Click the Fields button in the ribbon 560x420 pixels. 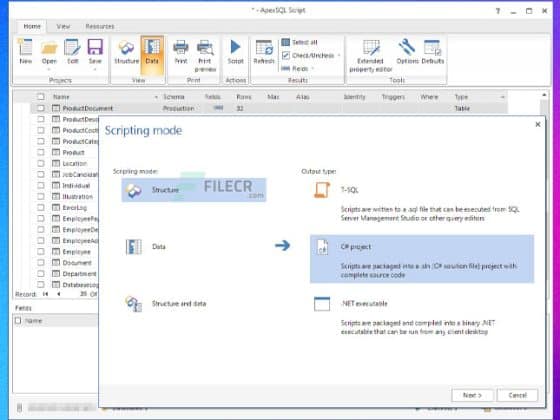[x=295, y=68]
